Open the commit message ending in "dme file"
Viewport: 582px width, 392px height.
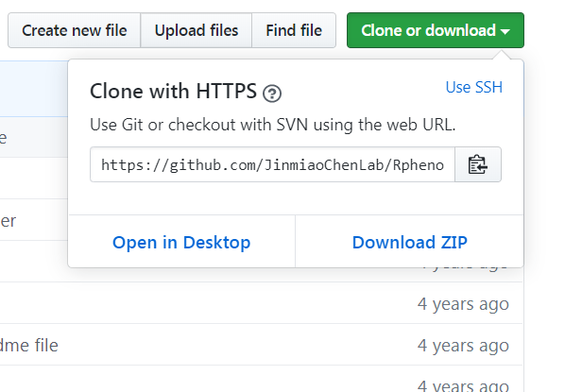point(29,345)
